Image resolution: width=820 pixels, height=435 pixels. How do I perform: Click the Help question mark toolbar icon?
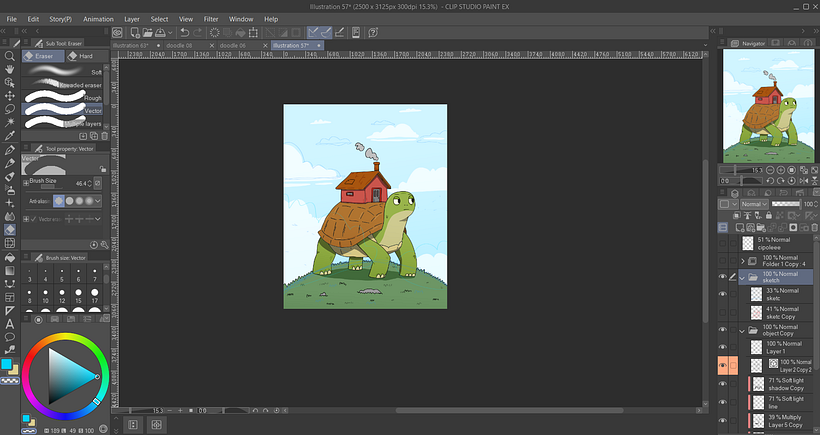373,32
